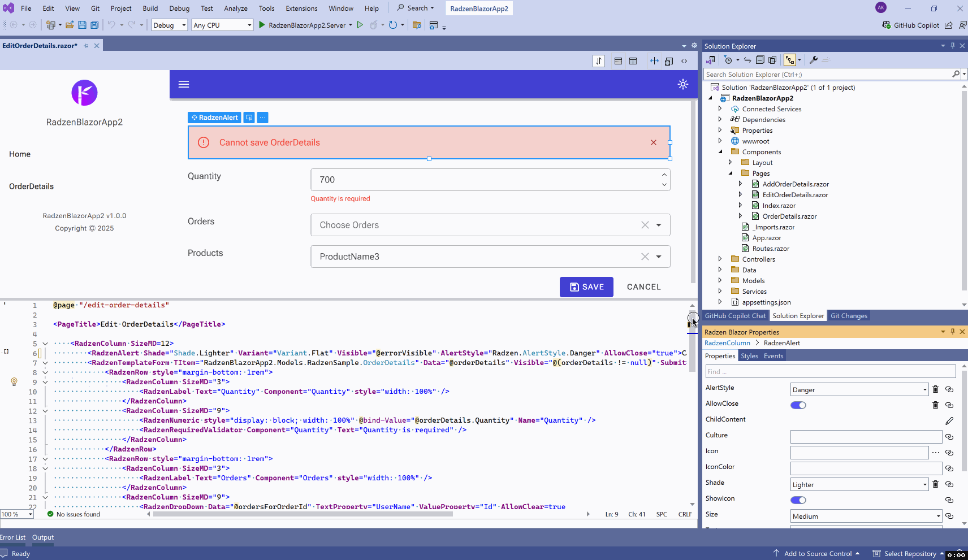Image resolution: width=968 pixels, height=560 pixels.
Task: Switch to the Styles tab
Action: pos(749,356)
